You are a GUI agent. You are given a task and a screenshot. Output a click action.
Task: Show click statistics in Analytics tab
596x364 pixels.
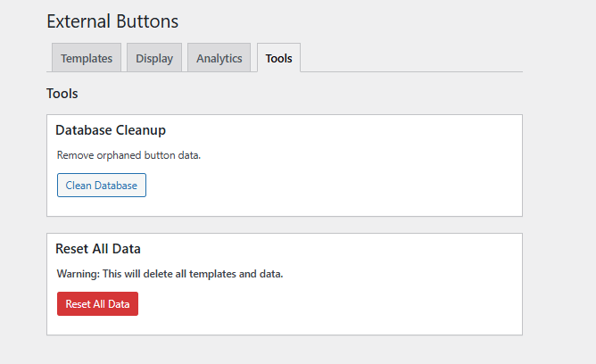[x=219, y=58]
